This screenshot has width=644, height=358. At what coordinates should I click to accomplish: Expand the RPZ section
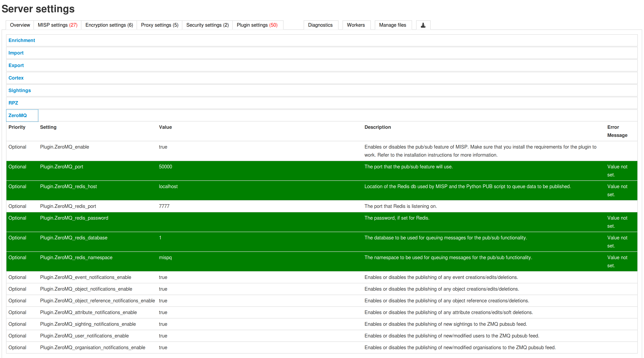click(13, 103)
